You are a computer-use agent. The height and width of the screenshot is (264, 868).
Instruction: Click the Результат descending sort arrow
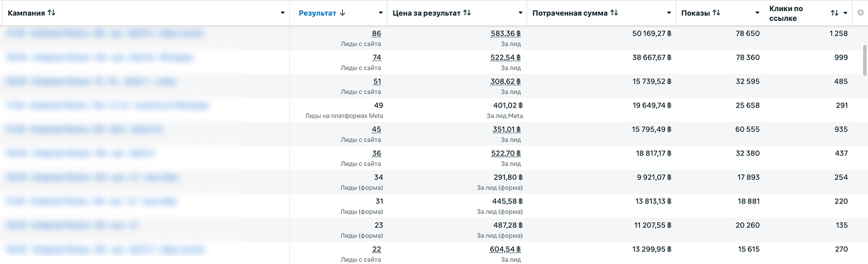[x=343, y=13]
